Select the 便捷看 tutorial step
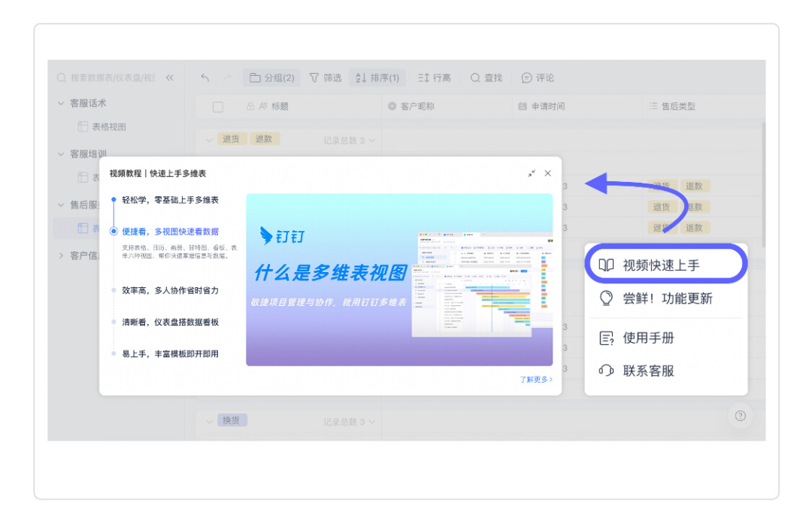The width and height of the screenshot is (812, 524). [x=170, y=232]
